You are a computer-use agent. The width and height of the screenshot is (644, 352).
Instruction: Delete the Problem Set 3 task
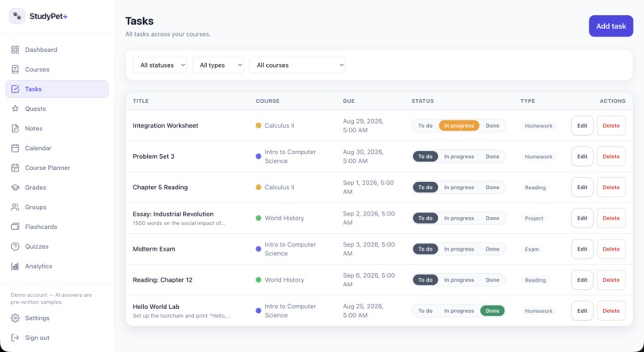(x=610, y=156)
